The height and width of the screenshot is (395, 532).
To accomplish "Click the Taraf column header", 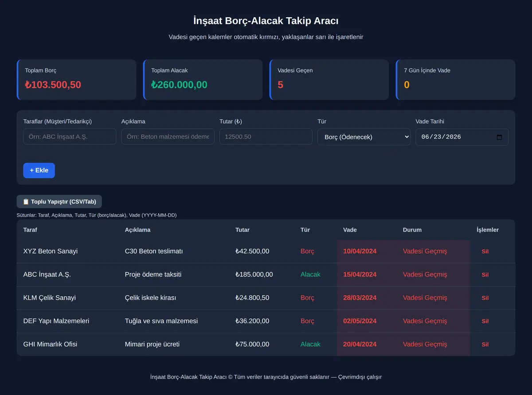I will 31,230.
